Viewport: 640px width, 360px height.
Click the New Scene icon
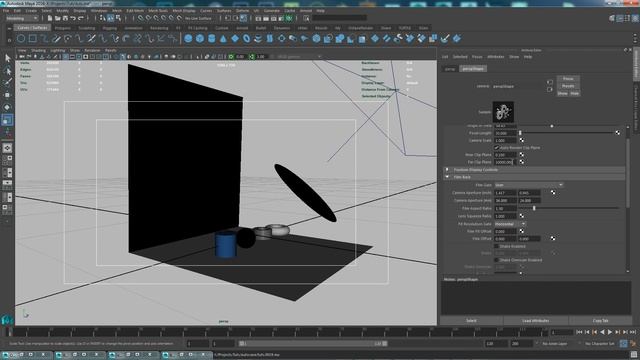[50, 18]
